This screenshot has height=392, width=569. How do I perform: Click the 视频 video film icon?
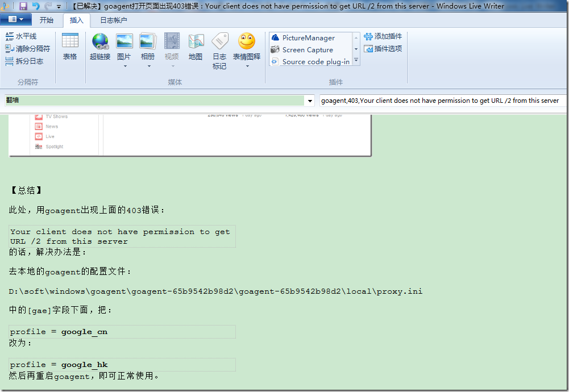pos(172,41)
